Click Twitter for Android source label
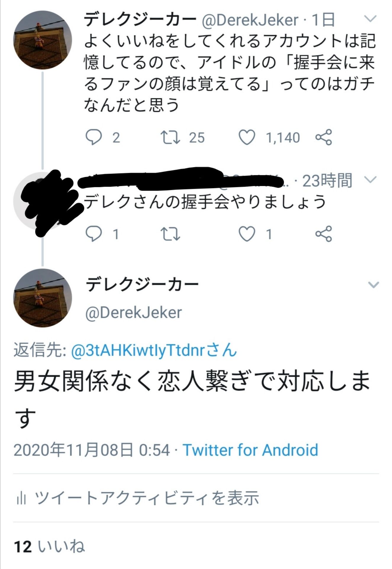Image resolution: width=392 pixels, height=569 pixels. [250, 450]
